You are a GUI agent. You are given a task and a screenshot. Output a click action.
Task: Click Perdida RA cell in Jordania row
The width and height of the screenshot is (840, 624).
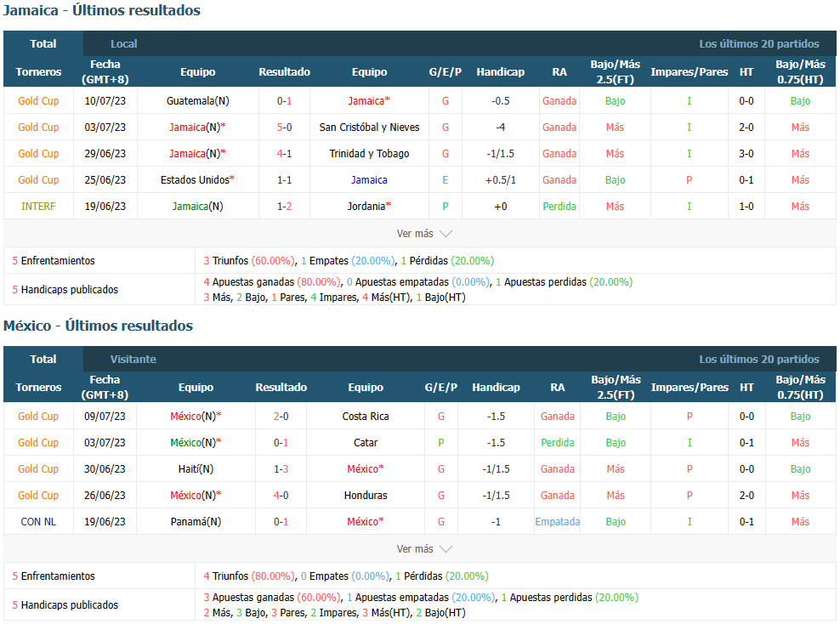(559, 207)
